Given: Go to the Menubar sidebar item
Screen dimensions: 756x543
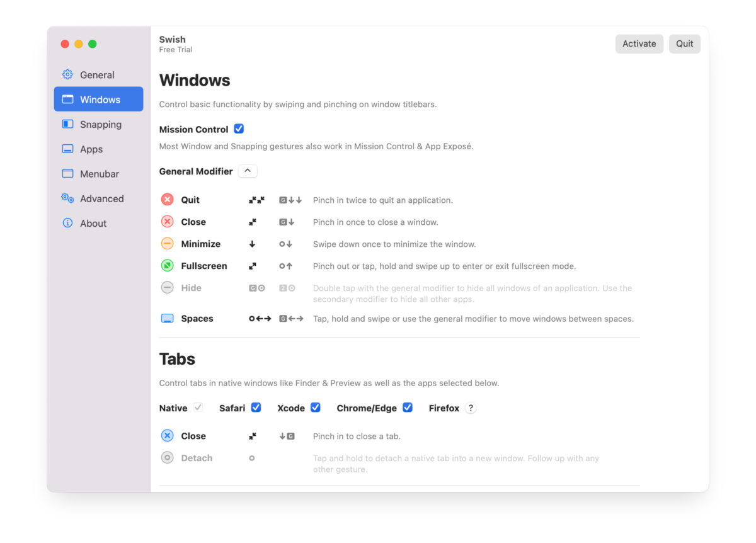Looking at the screenshot, I should [99, 174].
